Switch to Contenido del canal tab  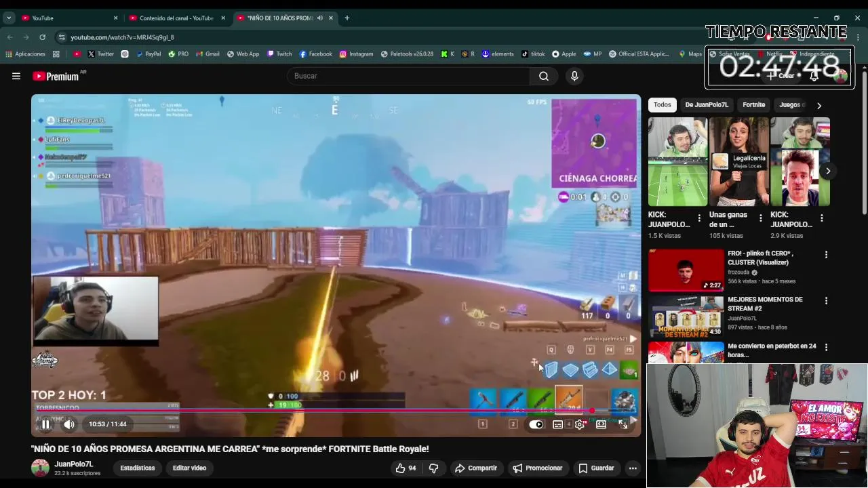(x=178, y=18)
